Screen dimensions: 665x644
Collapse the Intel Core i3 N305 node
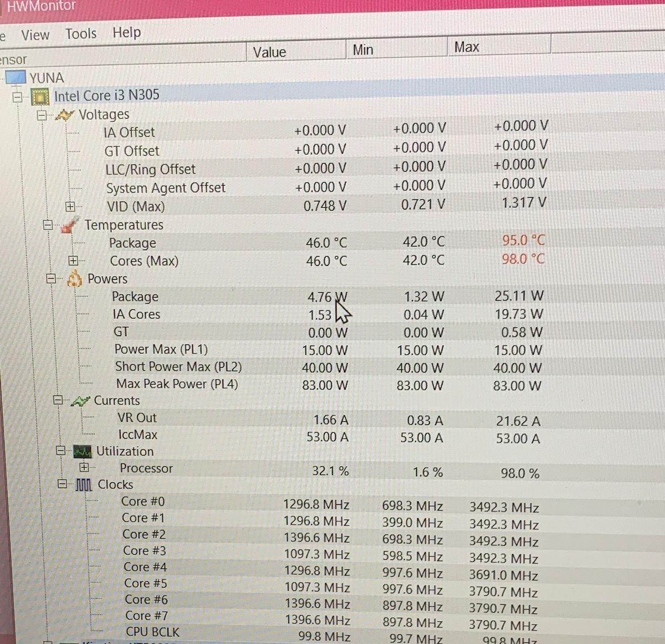coord(18,97)
